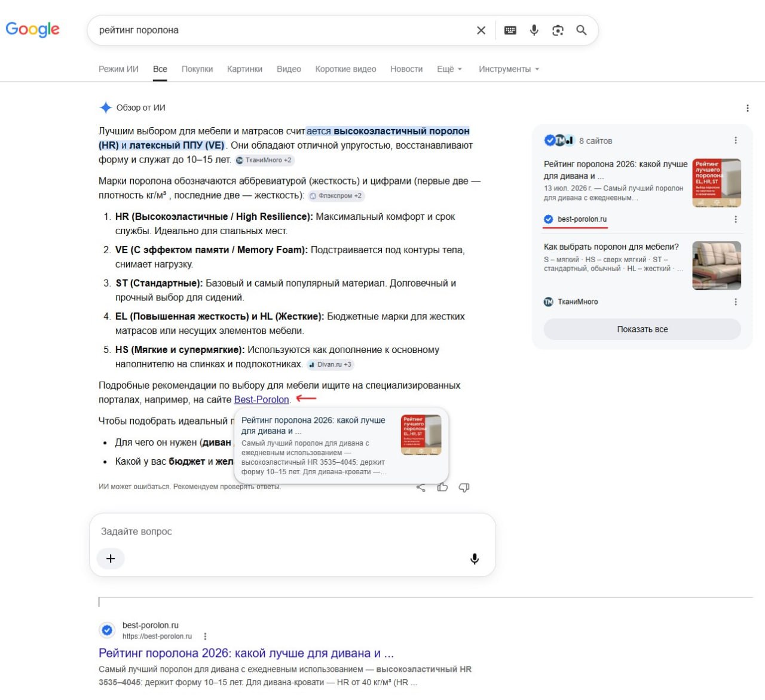765x700 pixels.
Task: Start voice search via microphone icon
Action: [534, 30]
